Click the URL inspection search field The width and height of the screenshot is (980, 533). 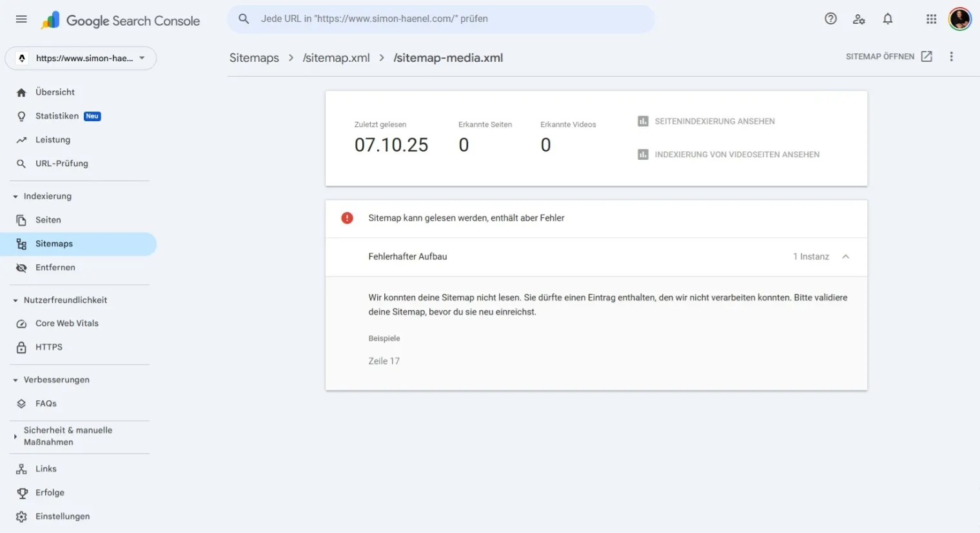pos(445,19)
